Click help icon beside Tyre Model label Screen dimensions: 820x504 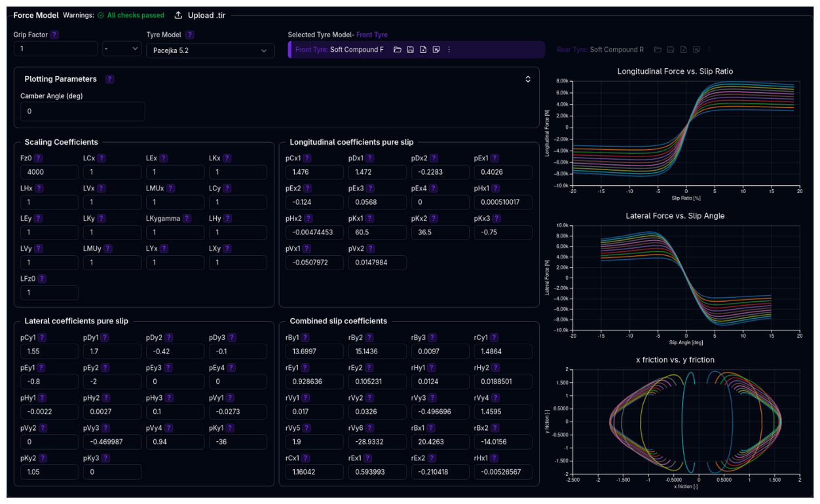(x=190, y=35)
